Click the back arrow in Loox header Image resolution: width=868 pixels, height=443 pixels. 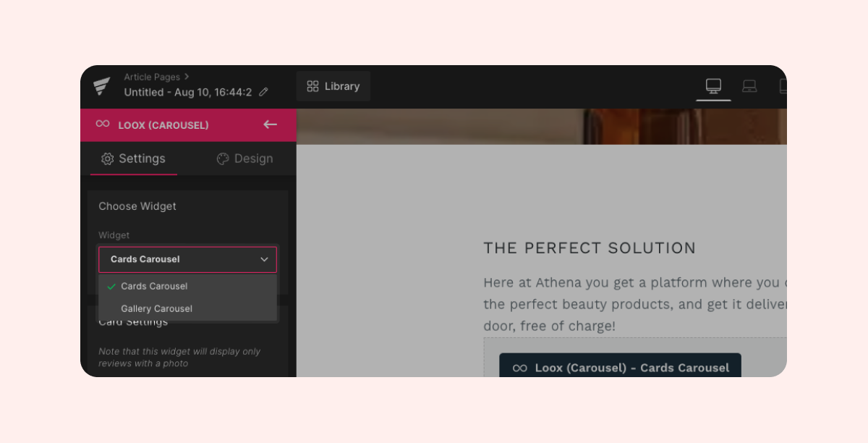click(x=270, y=125)
